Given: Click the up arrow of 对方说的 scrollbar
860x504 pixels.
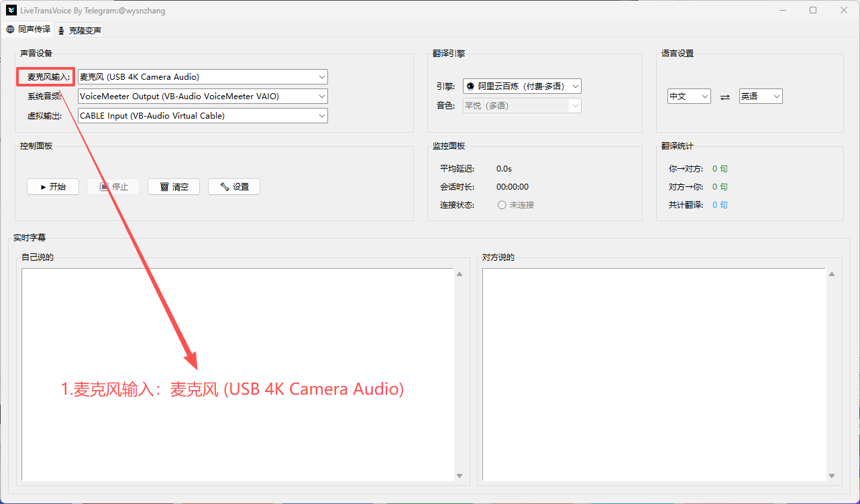Looking at the screenshot, I should 831,274.
